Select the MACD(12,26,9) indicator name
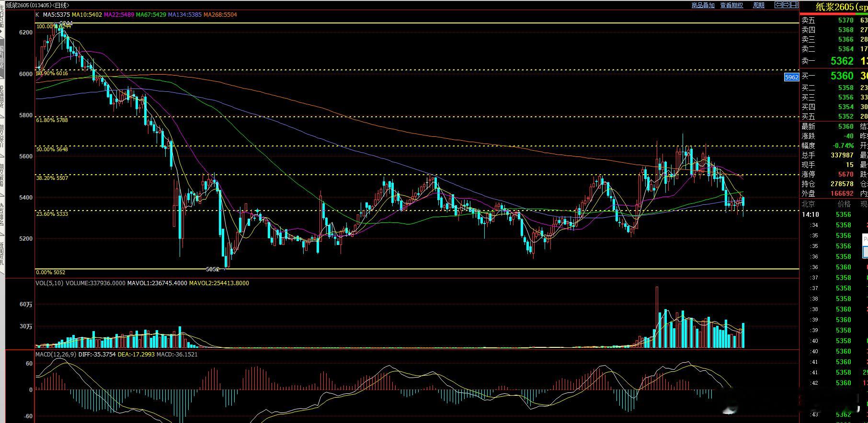 (56, 355)
